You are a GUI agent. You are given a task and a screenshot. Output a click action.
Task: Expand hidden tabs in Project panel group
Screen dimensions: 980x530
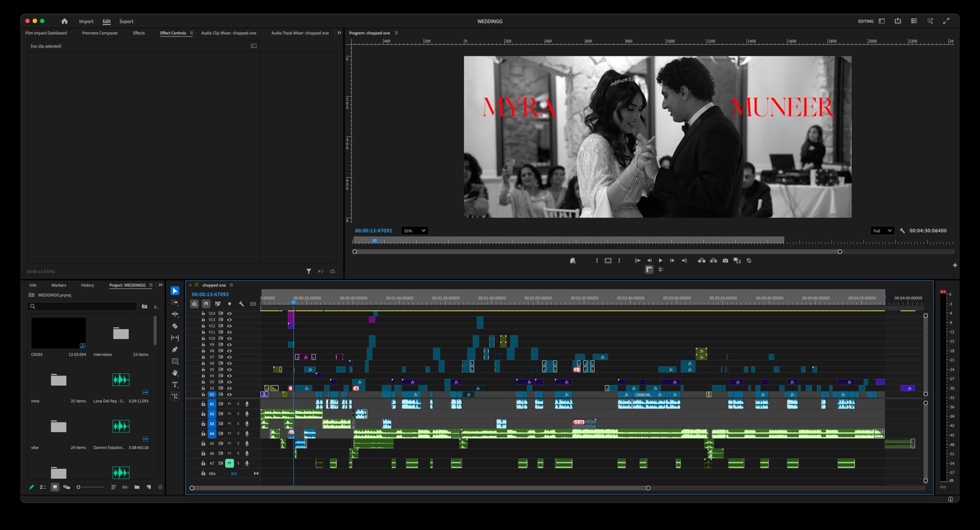[160, 285]
